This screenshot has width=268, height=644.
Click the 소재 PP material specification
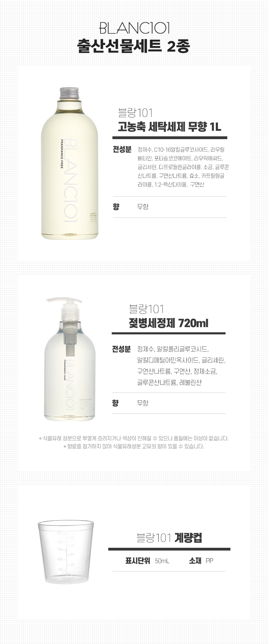[x=201, y=561]
